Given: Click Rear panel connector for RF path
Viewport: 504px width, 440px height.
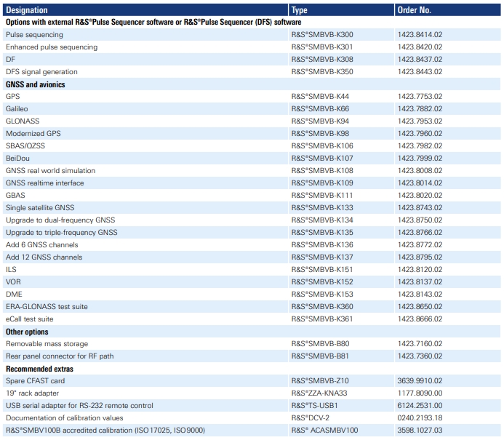Looking at the screenshot, I should click(x=60, y=356).
